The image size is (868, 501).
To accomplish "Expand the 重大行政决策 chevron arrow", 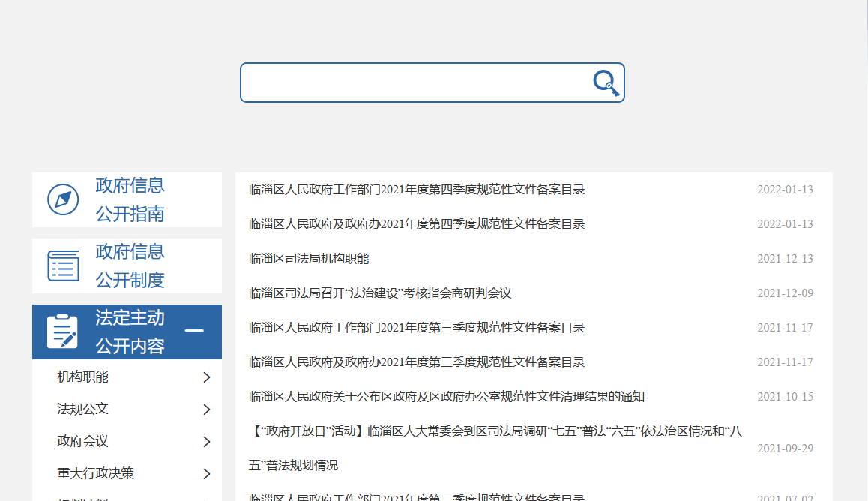I will (x=207, y=474).
